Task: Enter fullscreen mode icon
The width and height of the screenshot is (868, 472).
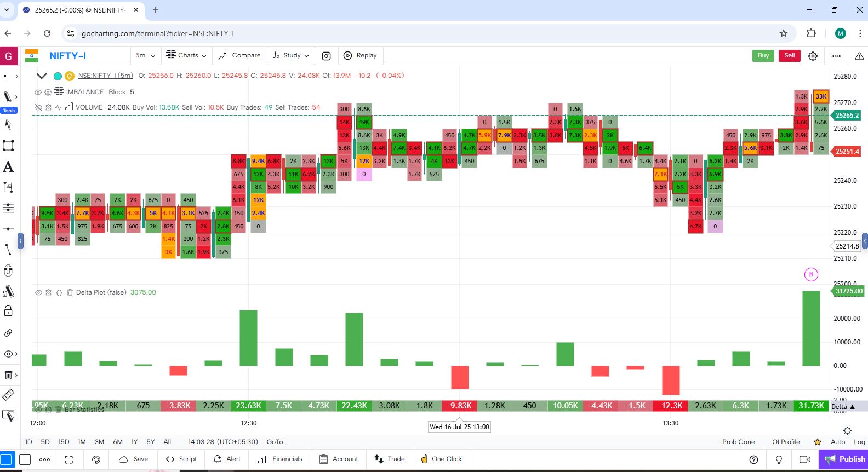Action: click(68, 459)
